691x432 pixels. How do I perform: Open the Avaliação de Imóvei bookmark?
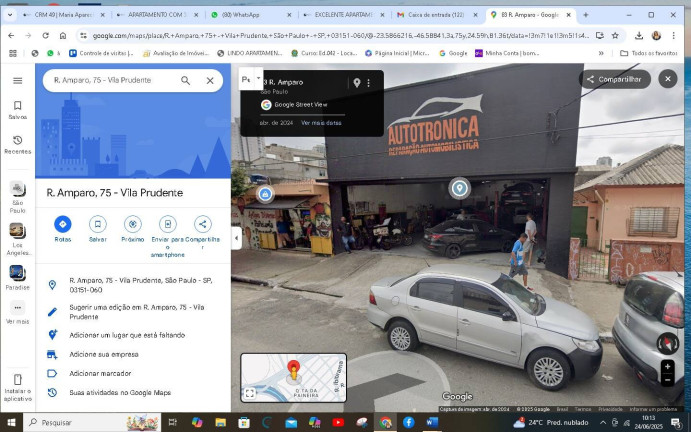[176, 53]
